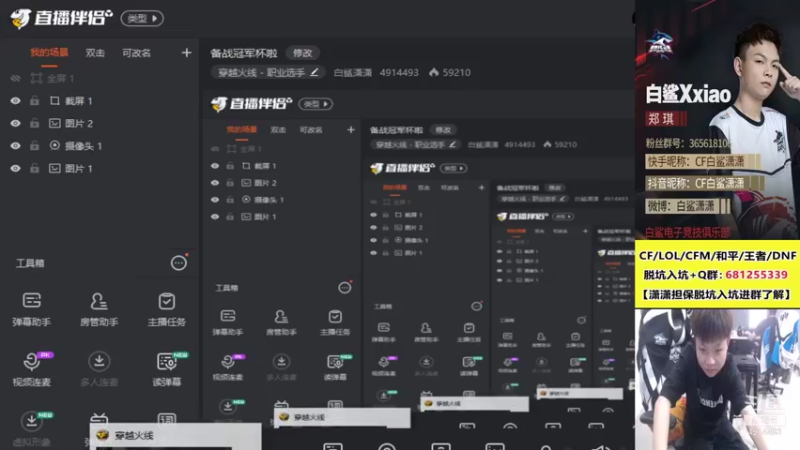Toggle the lock on outermost 截屏 1
This screenshot has width=800, height=450.
(34, 101)
